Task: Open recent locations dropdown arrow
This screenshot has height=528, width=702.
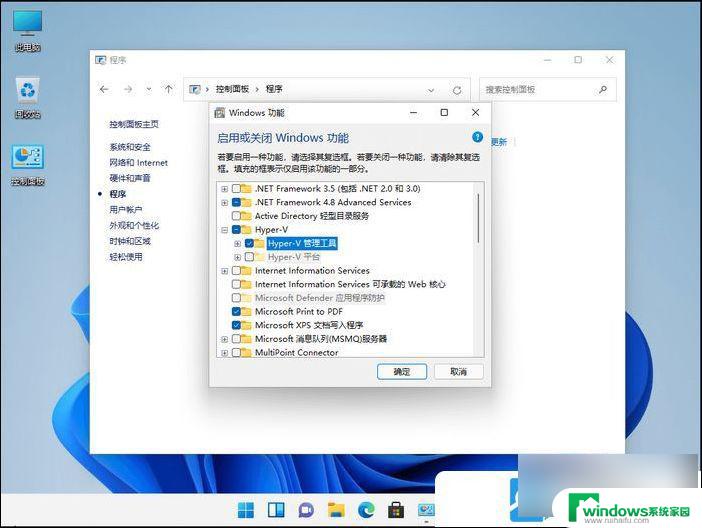Action: [x=149, y=89]
